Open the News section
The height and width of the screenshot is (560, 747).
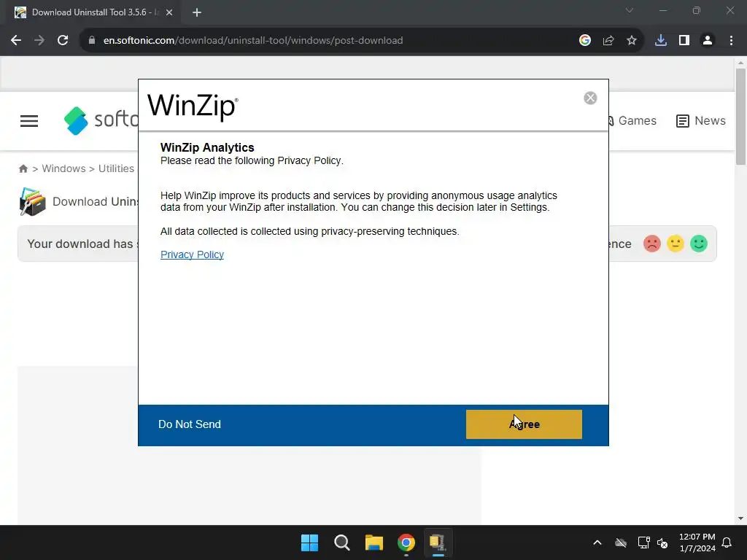click(701, 121)
